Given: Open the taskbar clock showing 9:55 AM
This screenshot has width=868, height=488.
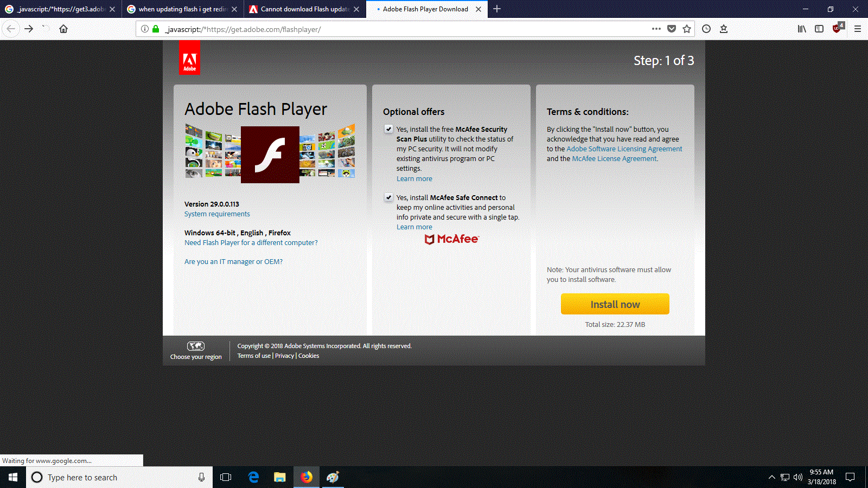Looking at the screenshot, I should [821, 477].
